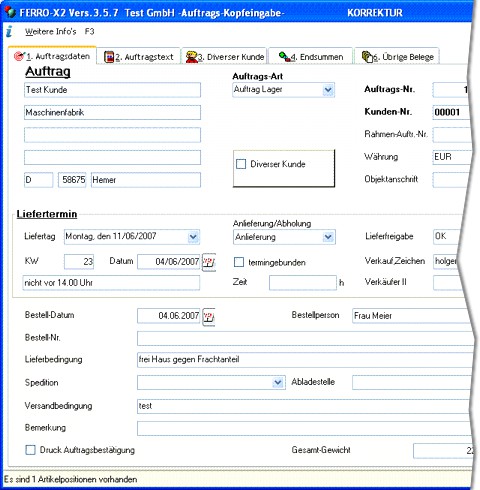Click the Währung field EUR
Viewport: 480px width, 490px height.
451,157
